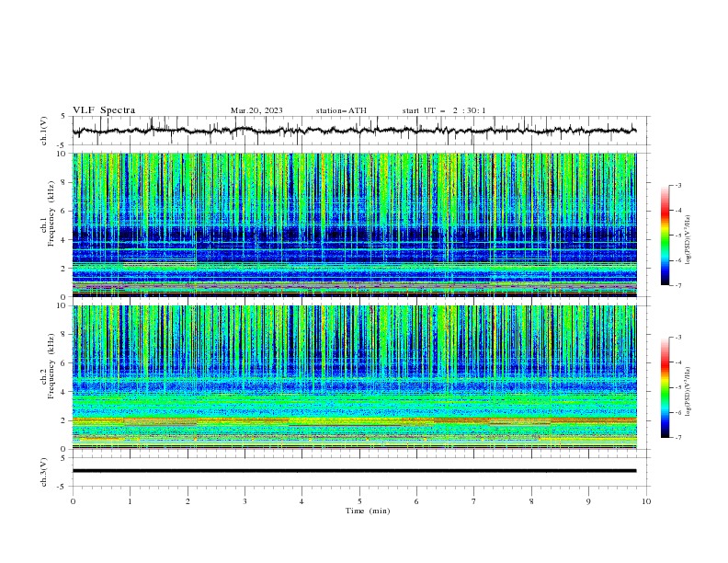
Task: Click the ch.1 voltage waveform trace
Action: tap(354, 131)
